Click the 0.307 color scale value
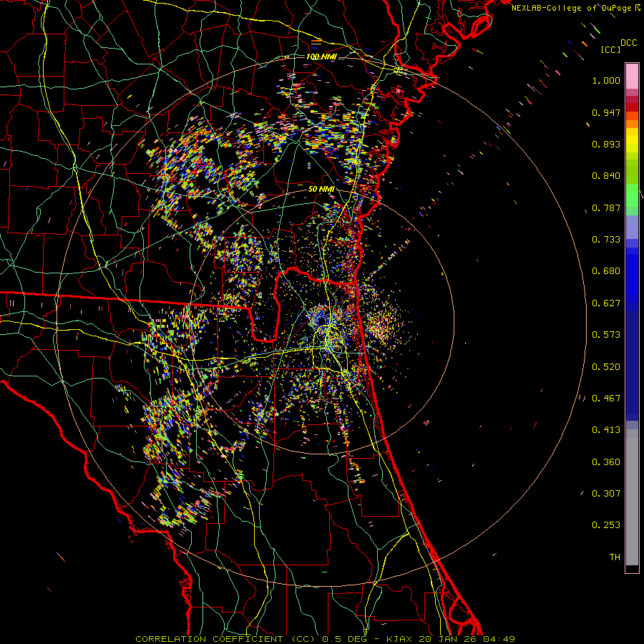The image size is (644, 644). [x=606, y=494]
